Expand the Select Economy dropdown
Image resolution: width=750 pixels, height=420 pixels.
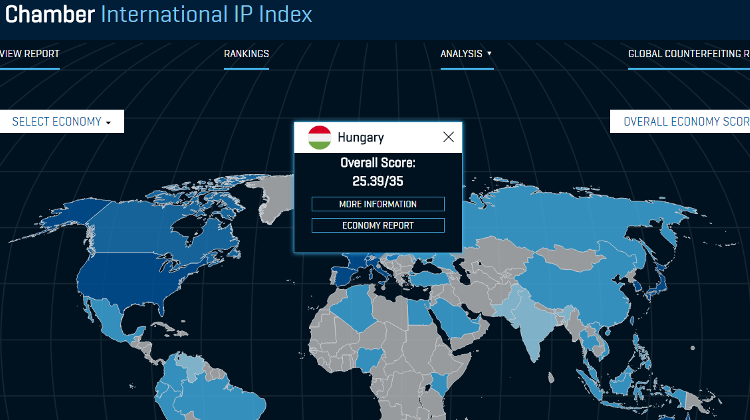coord(61,122)
